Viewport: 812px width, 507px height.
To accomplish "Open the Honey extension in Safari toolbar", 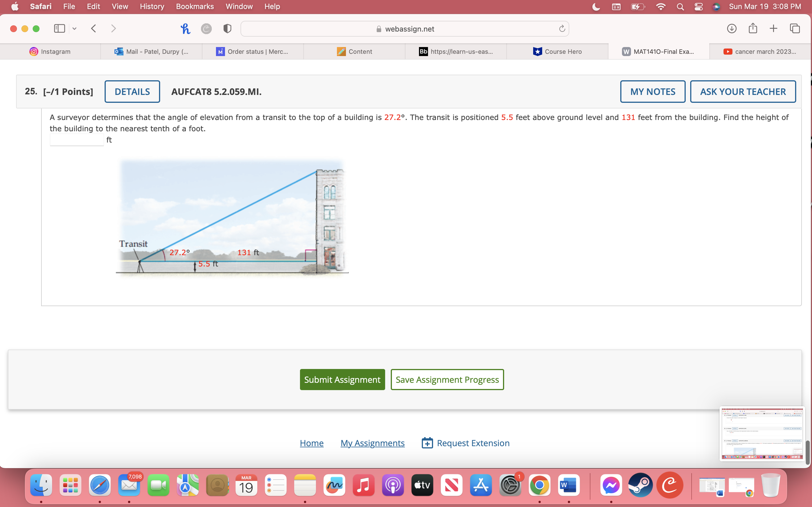I will (x=185, y=28).
